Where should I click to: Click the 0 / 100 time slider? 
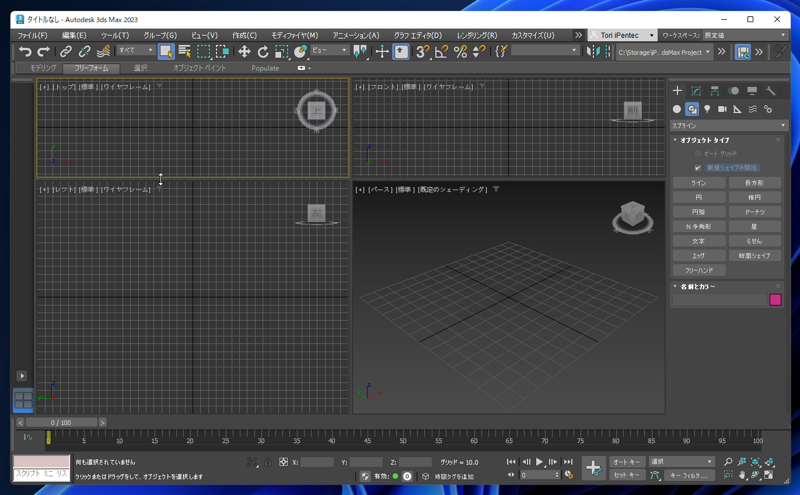[61, 423]
